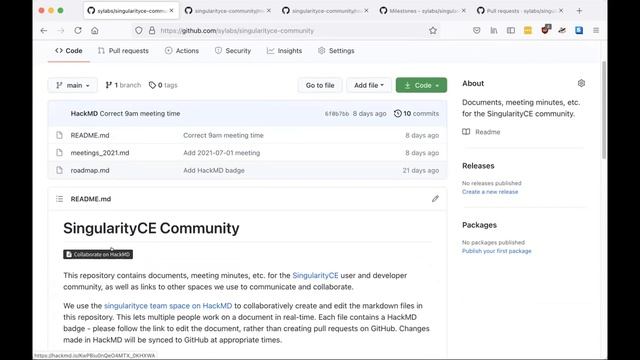Close the Pull requests browser tab

coord(561,11)
